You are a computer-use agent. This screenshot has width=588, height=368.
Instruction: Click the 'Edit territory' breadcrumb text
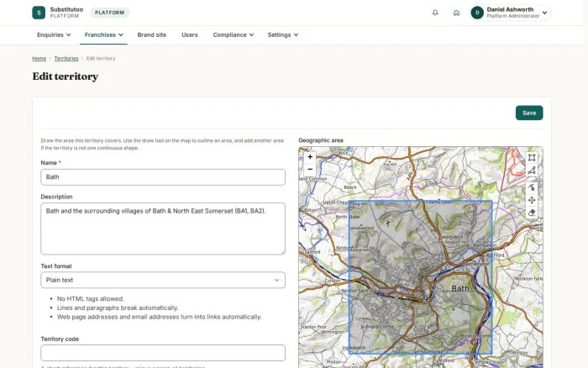(x=101, y=59)
